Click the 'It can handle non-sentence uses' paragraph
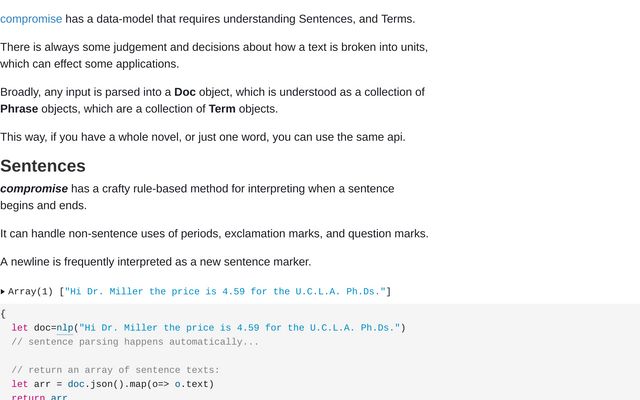This screenshot has height=400, width=640. click(x=214, y=233)
